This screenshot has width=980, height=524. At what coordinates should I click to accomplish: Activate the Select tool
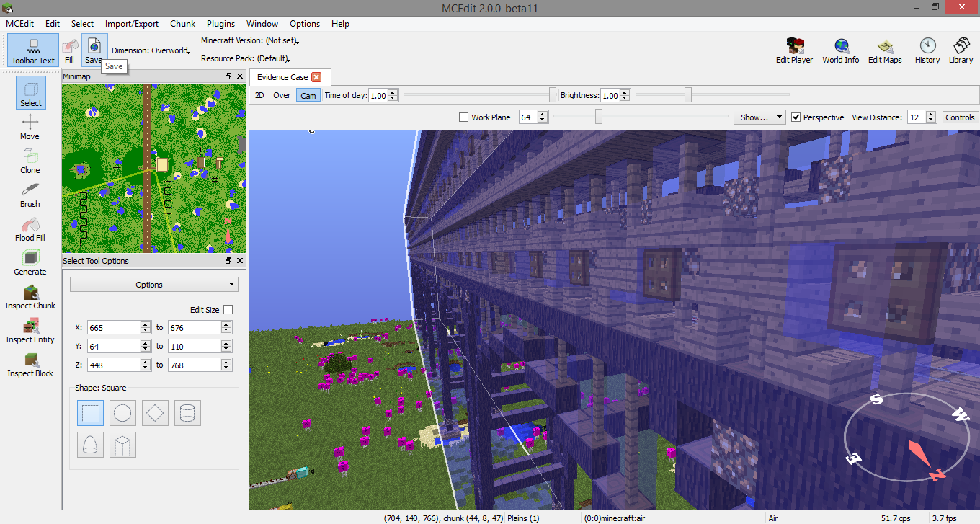pos(31,93)
